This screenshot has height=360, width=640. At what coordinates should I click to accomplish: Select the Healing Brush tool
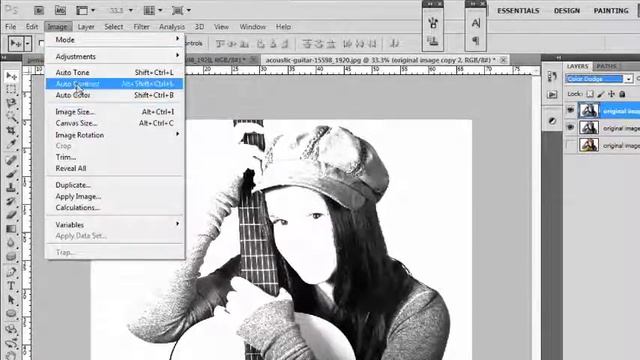point(11,160)
